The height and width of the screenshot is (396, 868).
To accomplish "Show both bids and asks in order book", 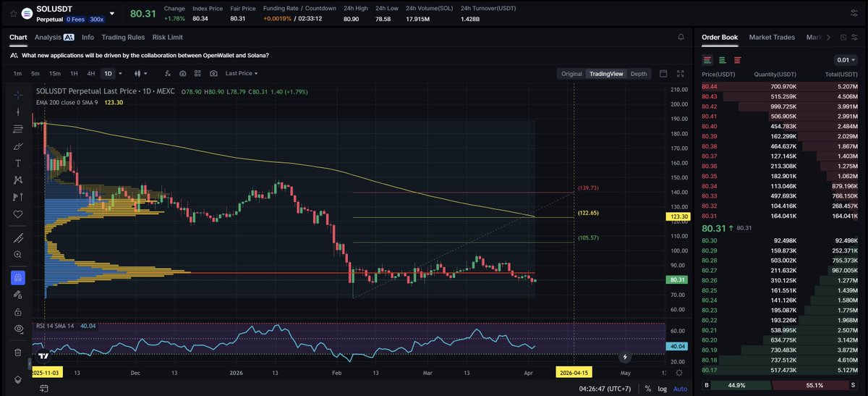I will [x=707, y=60].
